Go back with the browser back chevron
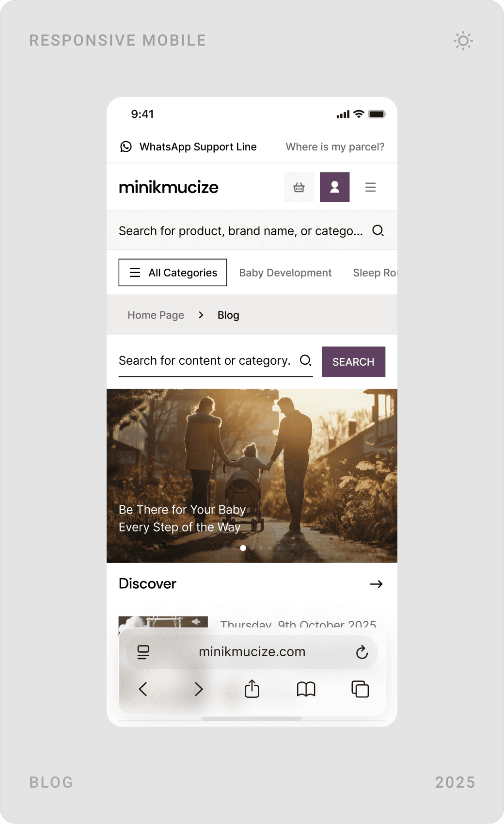The image size is (504, 824). (143, 689)
